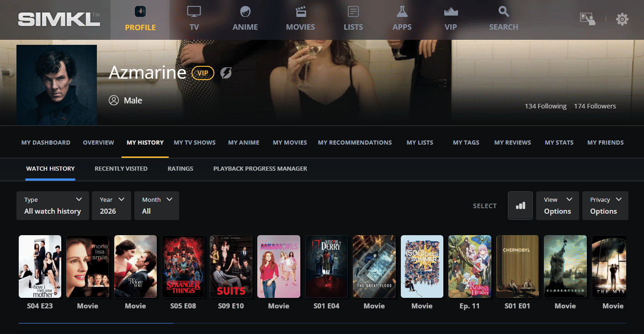Viewport: 644px width, 334px height.
Task: Click the lightning badge next to VIP
Action: (x=226, y=73)
